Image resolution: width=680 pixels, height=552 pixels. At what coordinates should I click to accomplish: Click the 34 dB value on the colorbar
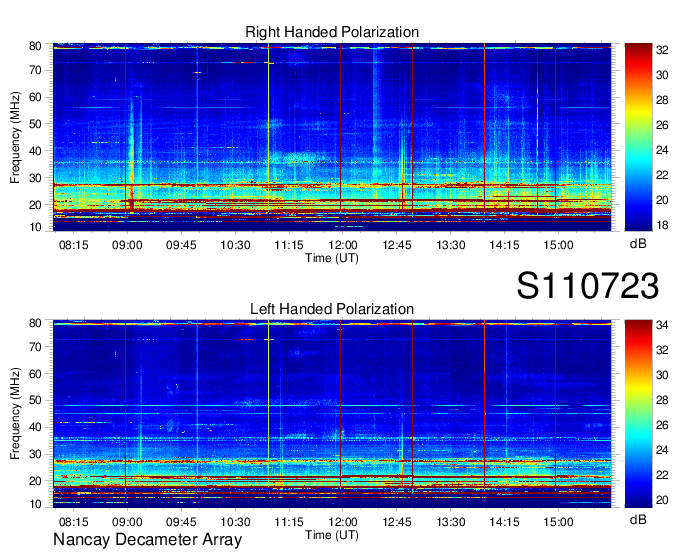pyautogui.click(x=662, y=325)
